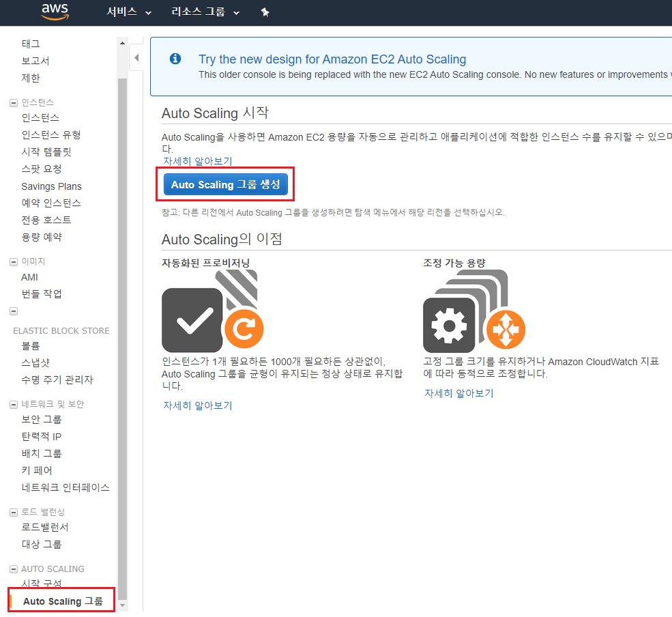Open 인스턴스 유형 in sidebar
Screen dimensions: 672x617
[51, 135]
